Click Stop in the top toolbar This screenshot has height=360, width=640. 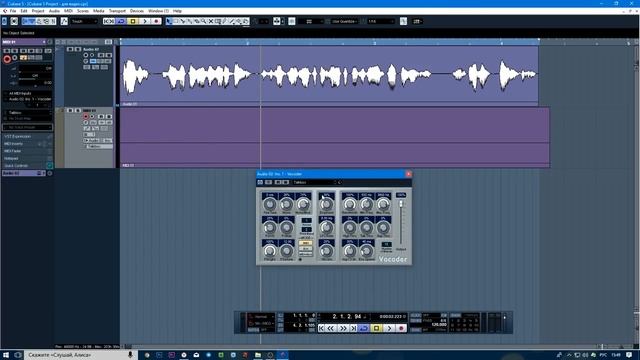[x=133, y=21]
